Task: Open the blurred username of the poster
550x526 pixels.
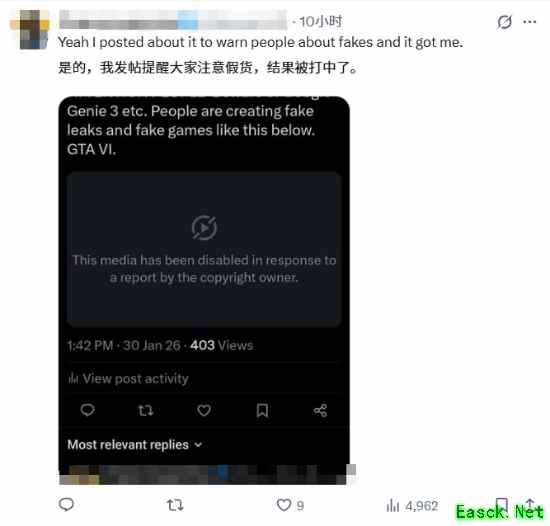Action: coord(173,19)
